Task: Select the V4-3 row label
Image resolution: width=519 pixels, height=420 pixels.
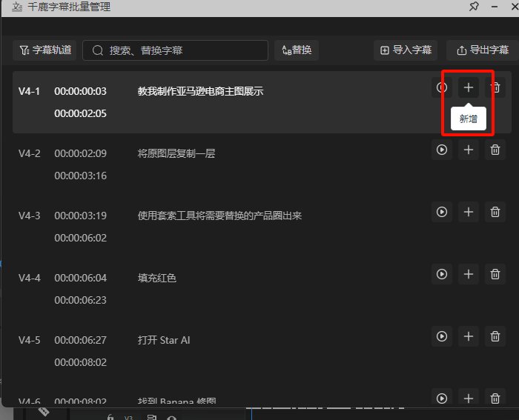Action: tap(29, 216)
